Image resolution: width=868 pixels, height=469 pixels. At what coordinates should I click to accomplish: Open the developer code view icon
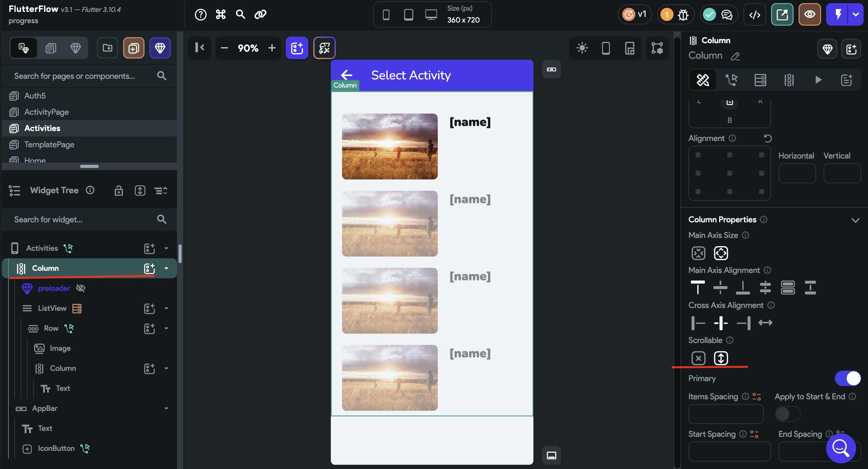(x=754, y=14)
